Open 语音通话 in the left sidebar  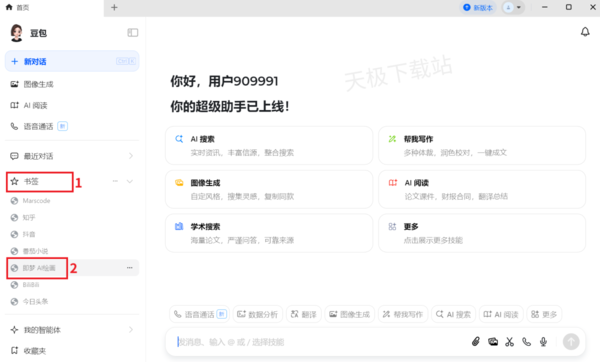[x=72, y=126]
